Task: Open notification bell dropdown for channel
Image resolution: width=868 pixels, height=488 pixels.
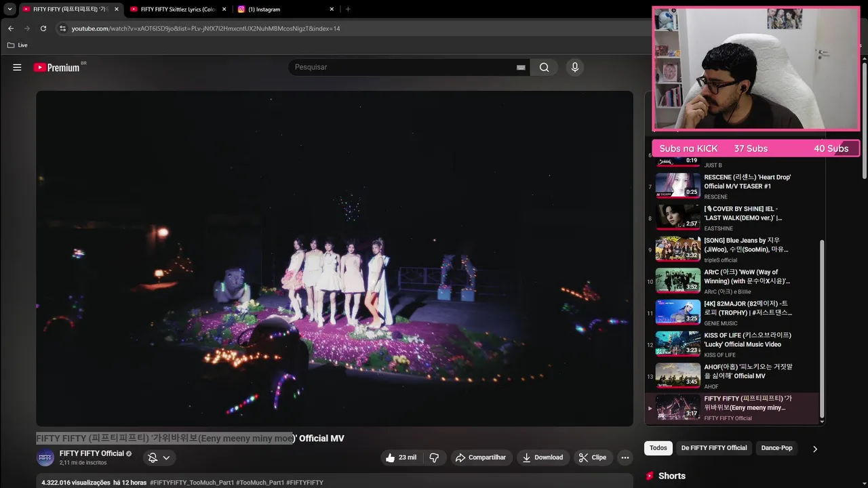Action: click(x=159, y=457)
